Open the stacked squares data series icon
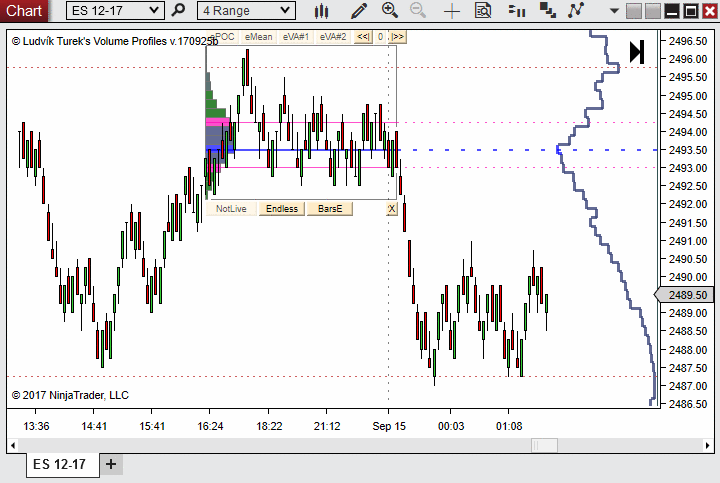The width and height of the screenshot is (720, 483). click(x=547, y=10)
